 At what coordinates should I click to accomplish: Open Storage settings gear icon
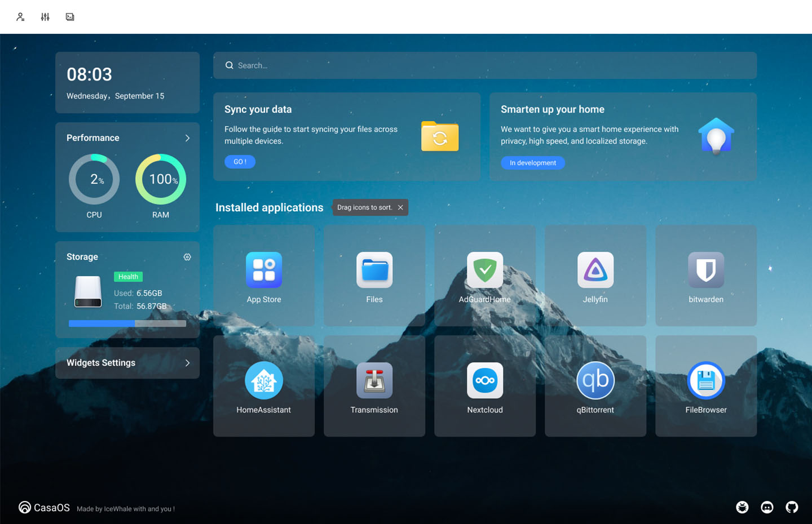(187, 257)
